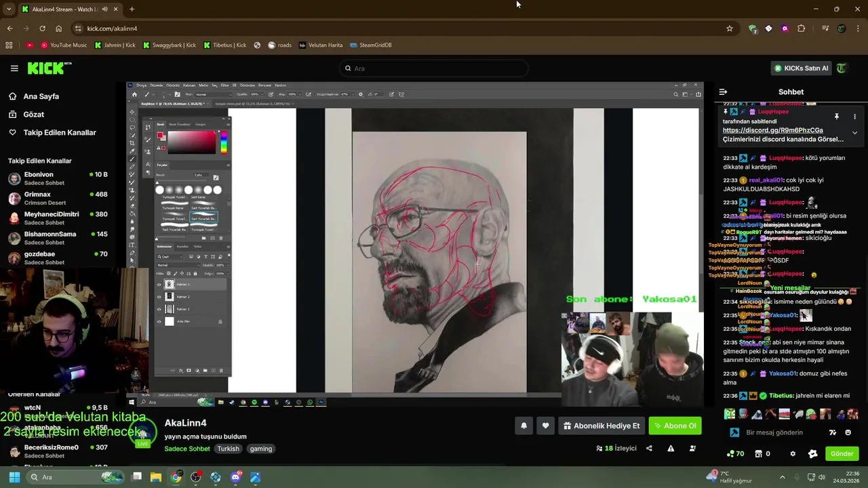
Task: Select the Brush tool in Photoshop toolbar
Action: (132, 159)
